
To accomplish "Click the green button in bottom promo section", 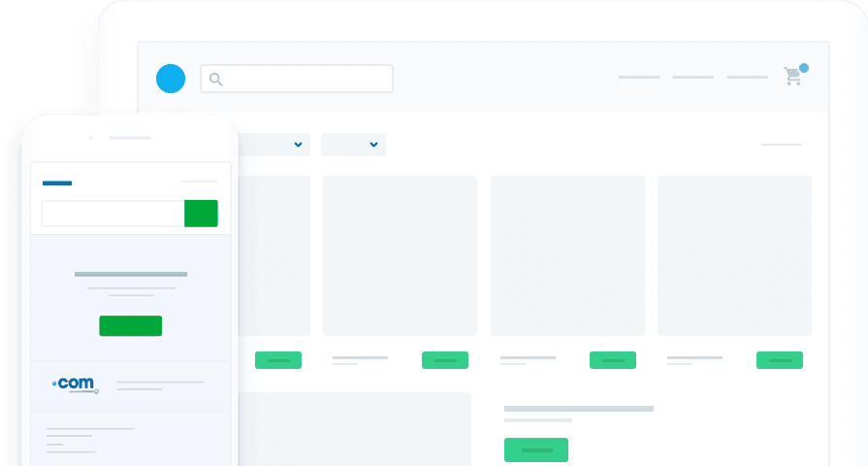I will (536, 449).
